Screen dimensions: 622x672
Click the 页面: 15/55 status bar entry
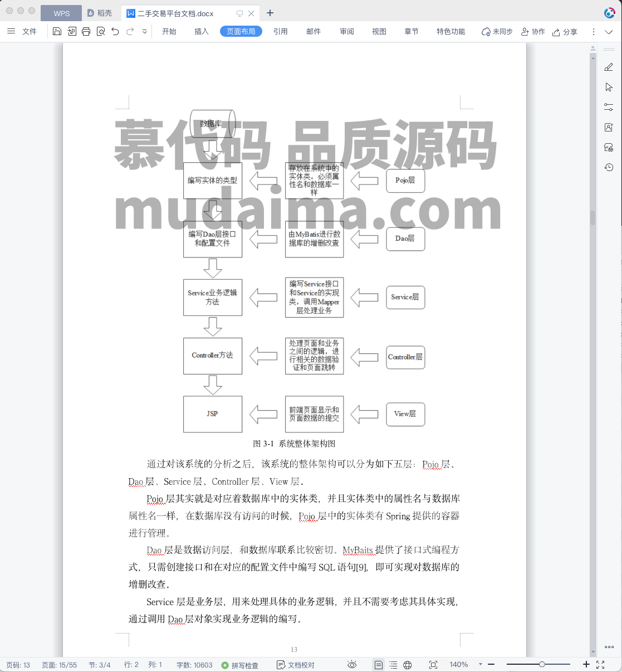[x=60, y=665]
